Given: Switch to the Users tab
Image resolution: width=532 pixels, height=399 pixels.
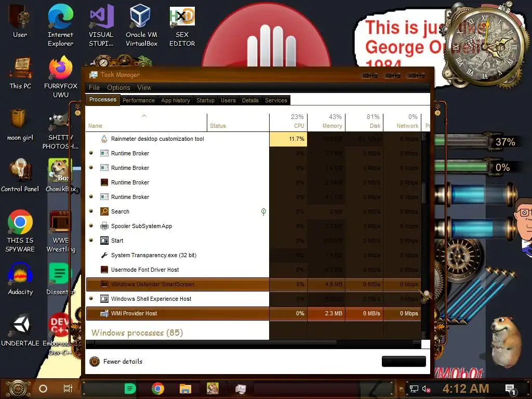Looking at the screenshot, I should (x=228, y=100).
